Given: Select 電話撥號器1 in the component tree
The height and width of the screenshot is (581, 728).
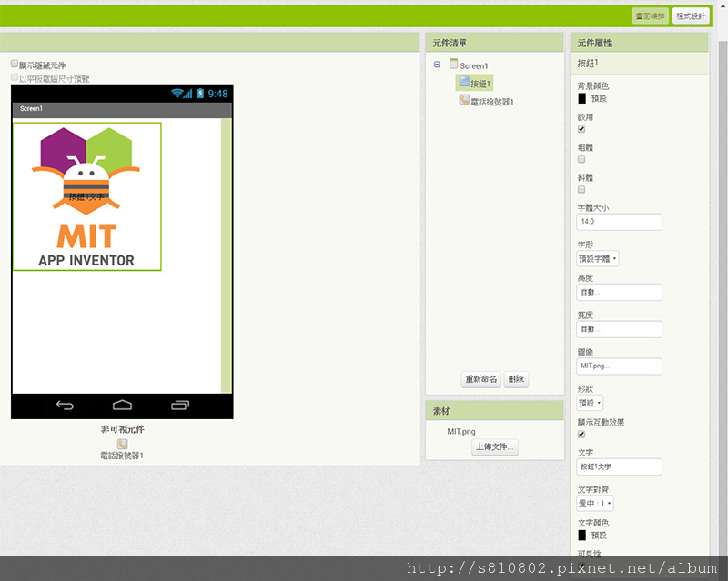Looking at the screenshot, I should pos(492,102).
